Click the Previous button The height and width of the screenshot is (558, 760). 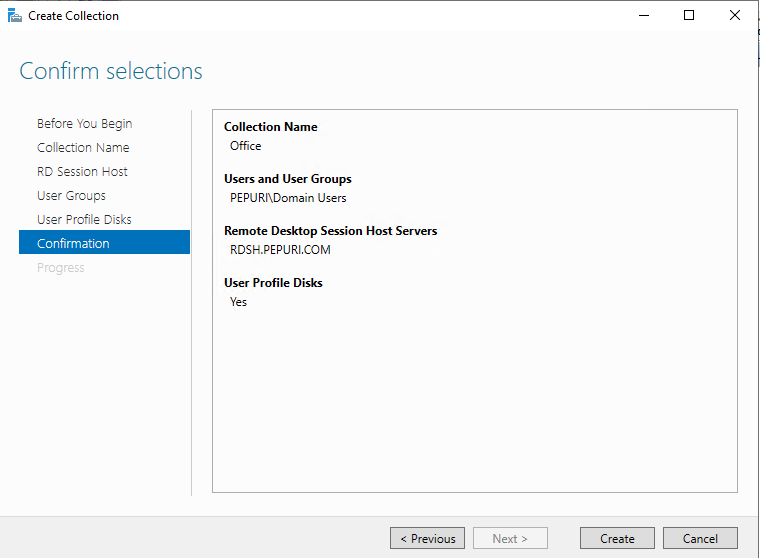coord(427,538)
